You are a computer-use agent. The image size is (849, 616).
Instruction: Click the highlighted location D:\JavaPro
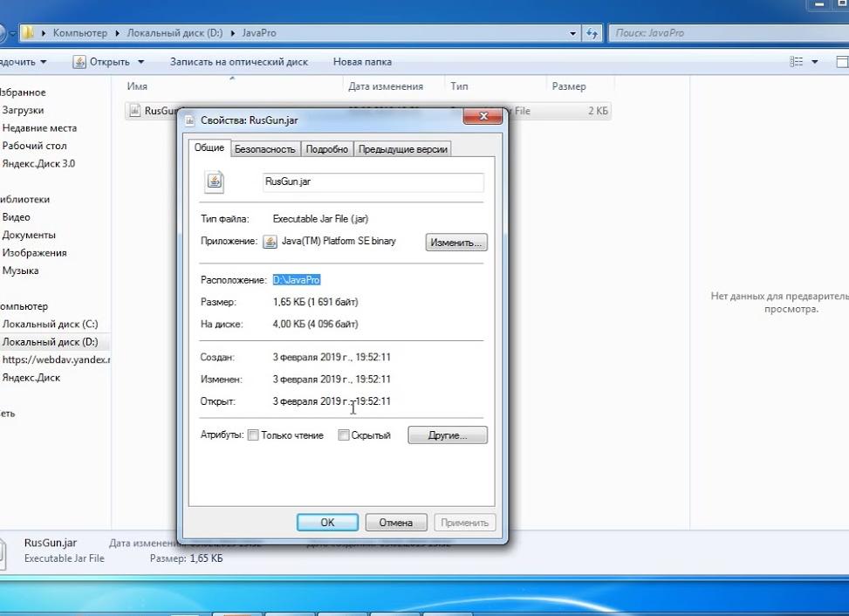(x=296, y=280)
